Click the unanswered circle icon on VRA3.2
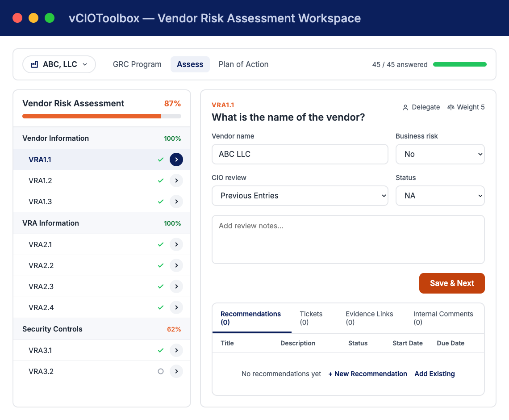Viewport: 509px width, 420px height. (x=161, y=371)
